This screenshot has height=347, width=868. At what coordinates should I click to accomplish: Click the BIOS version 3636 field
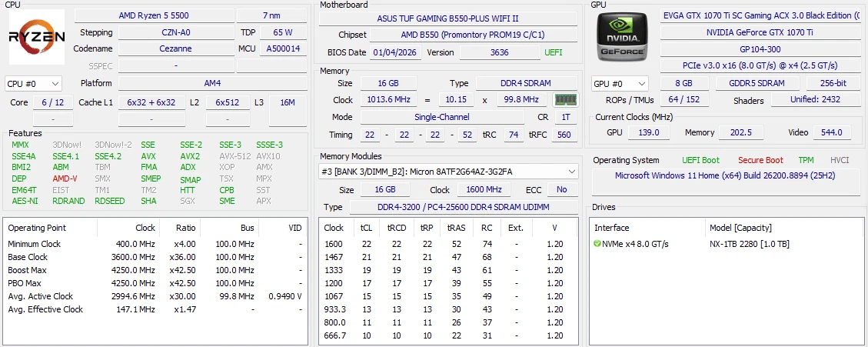point(499,52)
